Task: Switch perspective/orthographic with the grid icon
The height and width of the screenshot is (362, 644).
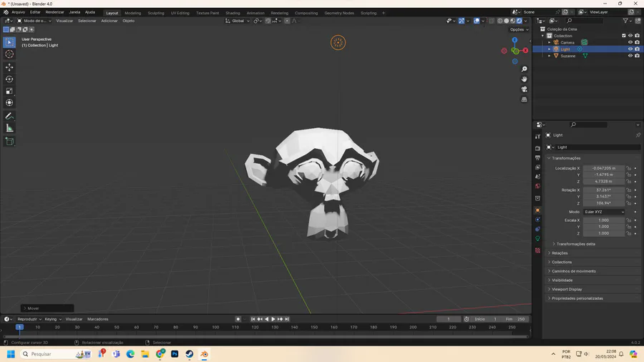Action: [524, 99]
